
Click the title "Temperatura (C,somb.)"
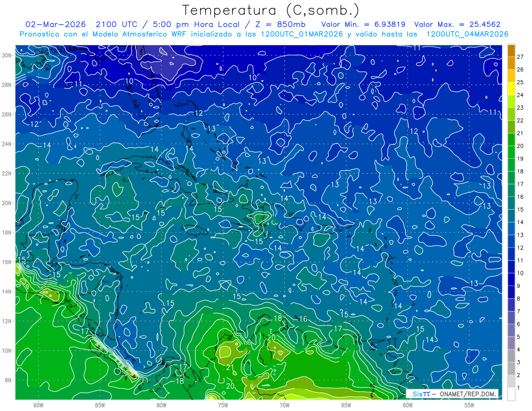[270, 10]
